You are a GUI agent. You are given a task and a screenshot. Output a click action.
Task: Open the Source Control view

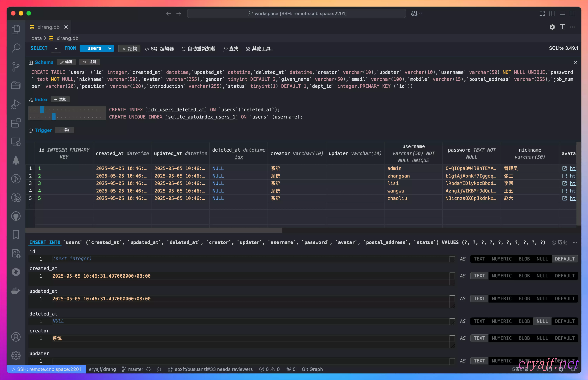click(16, 67)
